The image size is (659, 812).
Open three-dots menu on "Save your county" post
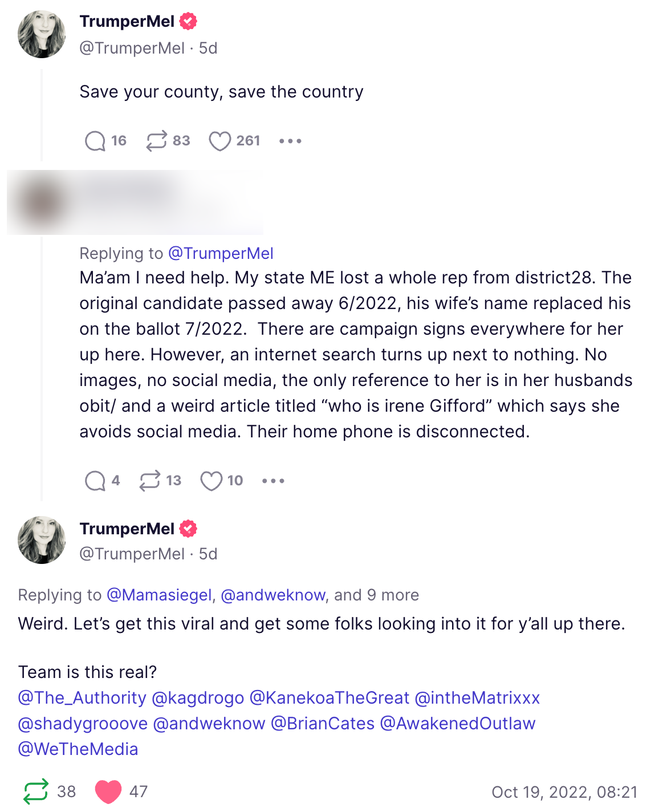[290, 141]
